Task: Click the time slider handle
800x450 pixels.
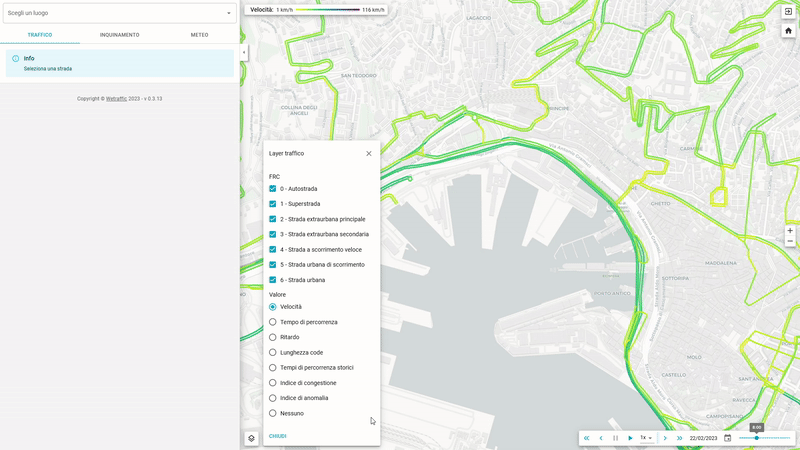Action: 756,438
